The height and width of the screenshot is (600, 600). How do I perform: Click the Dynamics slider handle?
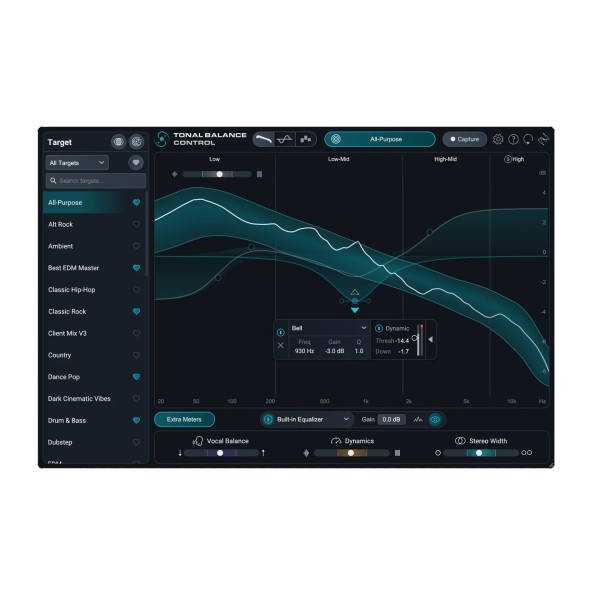(x=351, y=453)
